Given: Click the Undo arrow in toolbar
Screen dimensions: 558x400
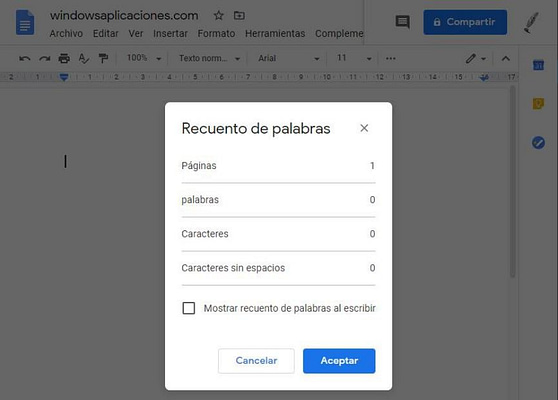Looking at the screenshot, I should (x=25, y=58).
